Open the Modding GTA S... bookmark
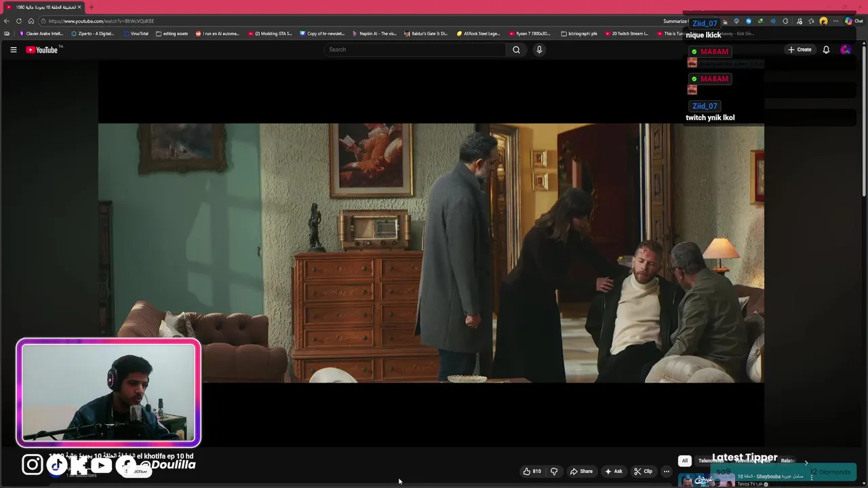868x488 pixels. (270, 33)
